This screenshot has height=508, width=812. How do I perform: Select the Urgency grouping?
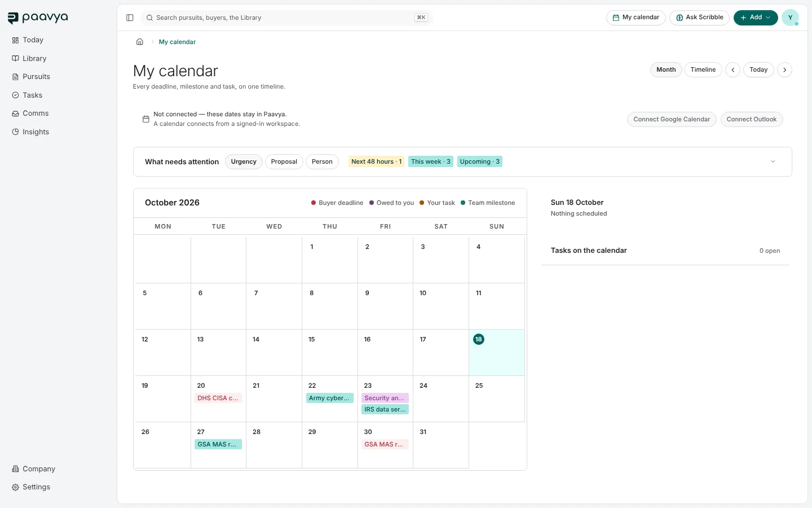[244, 162]
